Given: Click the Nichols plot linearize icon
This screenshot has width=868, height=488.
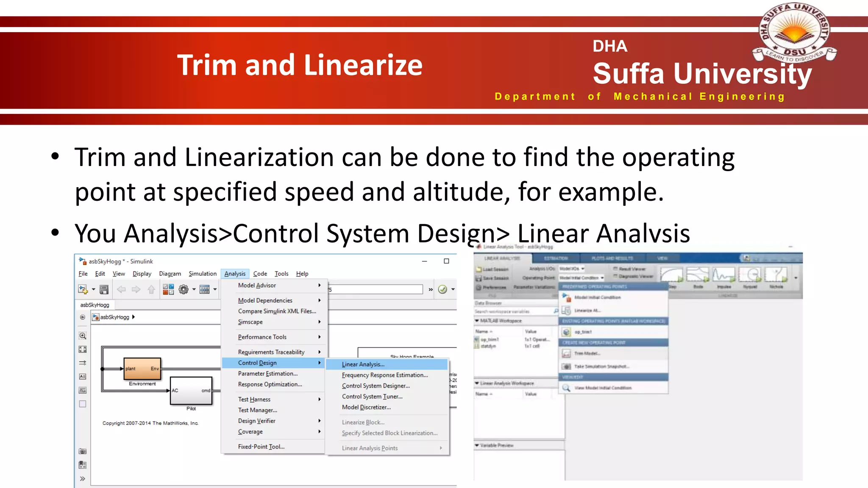Looking at the screenshot, I should point(776,277).
